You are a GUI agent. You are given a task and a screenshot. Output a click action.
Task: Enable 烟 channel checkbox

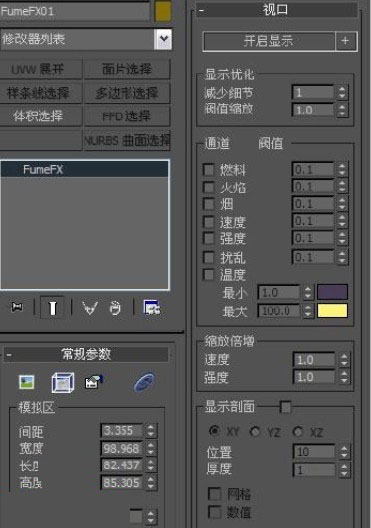coord(209,204)
